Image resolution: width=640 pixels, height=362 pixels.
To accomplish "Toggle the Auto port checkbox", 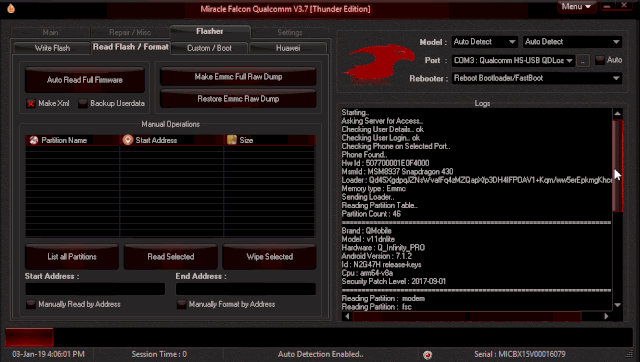I will [600, 60].
